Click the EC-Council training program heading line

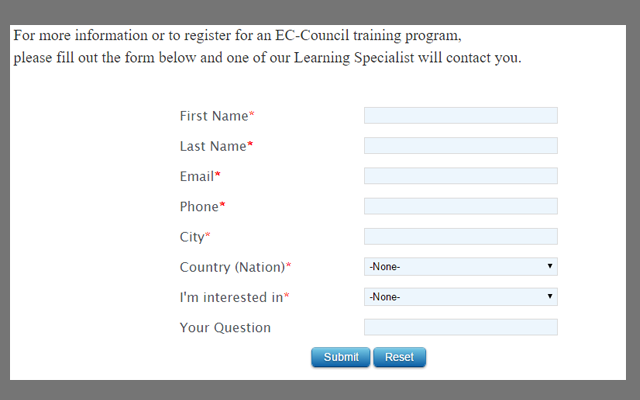tap(238, 36)
